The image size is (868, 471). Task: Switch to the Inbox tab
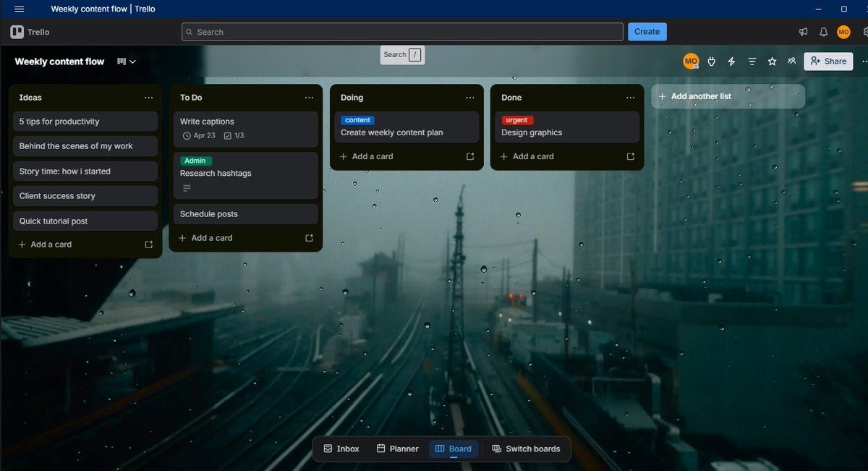click(341, 449)
